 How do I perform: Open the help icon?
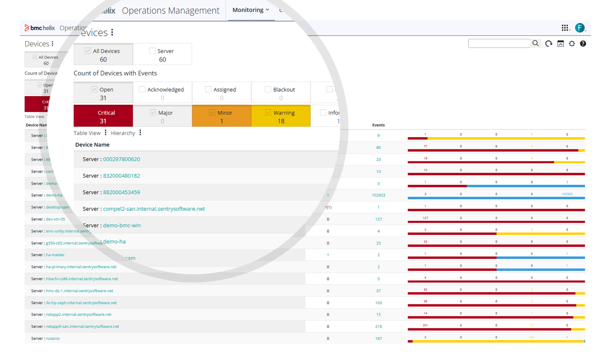(583, 43)
